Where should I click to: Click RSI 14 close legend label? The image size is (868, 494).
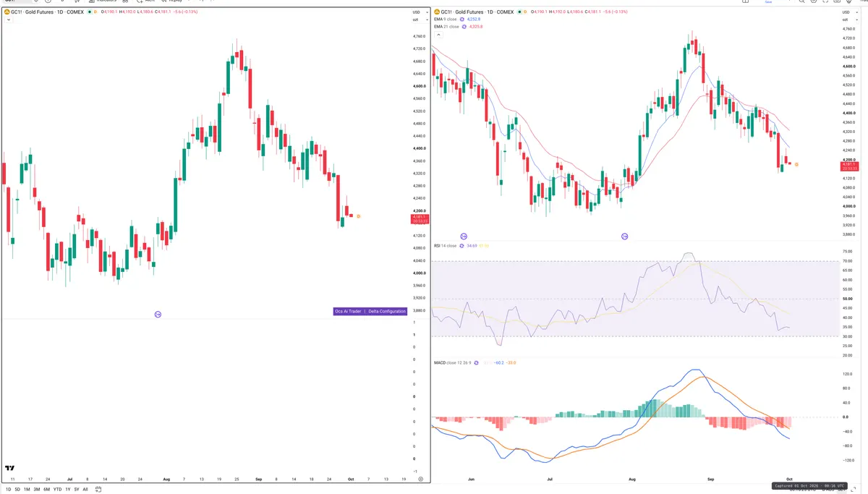coord(446,246)
